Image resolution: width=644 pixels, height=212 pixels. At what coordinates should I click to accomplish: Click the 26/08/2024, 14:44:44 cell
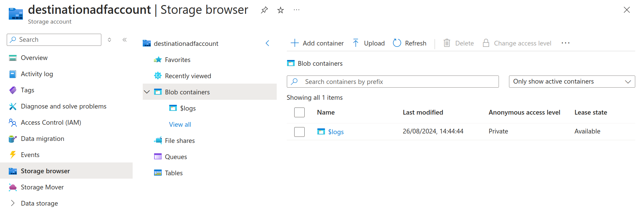click(x=433, y=131)
